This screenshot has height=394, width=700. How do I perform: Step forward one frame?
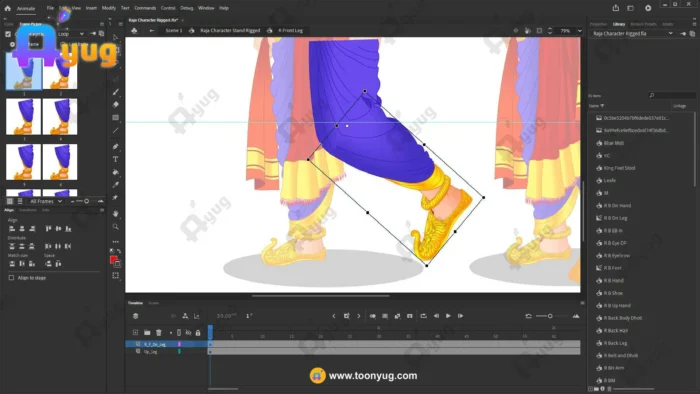pyautogui.click(x=460, y=316)
